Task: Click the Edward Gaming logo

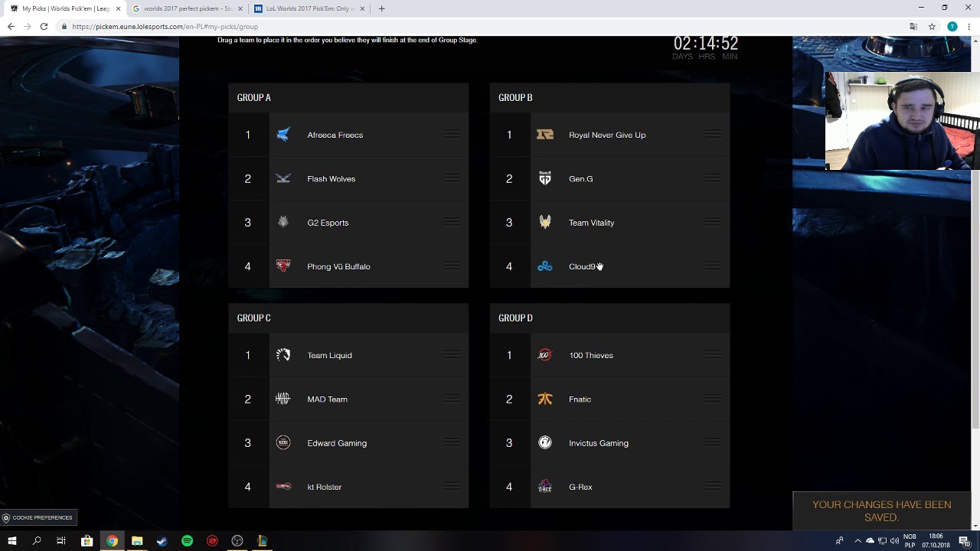Action: click(x=283, y=443)
